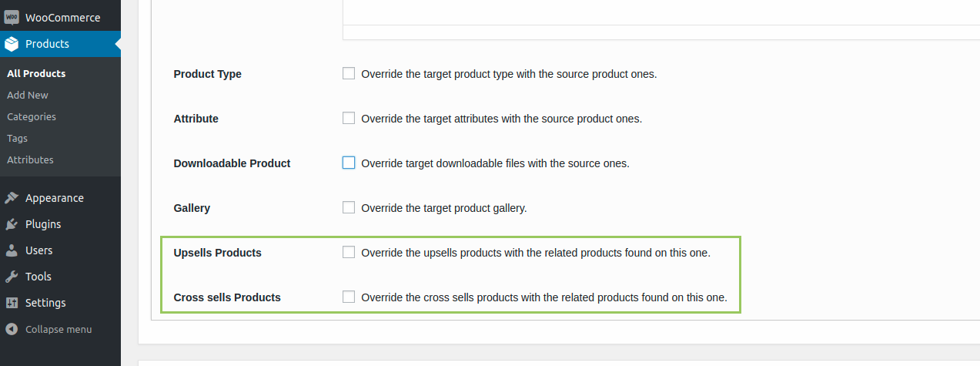980x366 pixels.
Task: Check the Downloadable Product override checkbox
Action: click(x=349, y=163)
